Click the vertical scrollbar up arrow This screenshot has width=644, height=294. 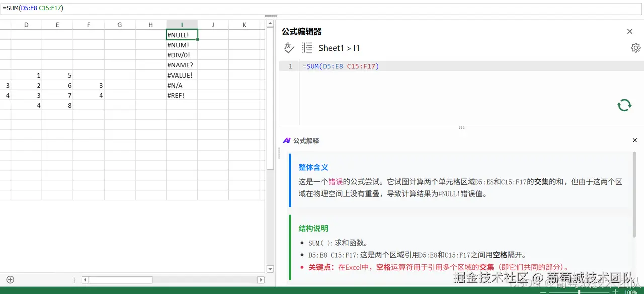270,24
